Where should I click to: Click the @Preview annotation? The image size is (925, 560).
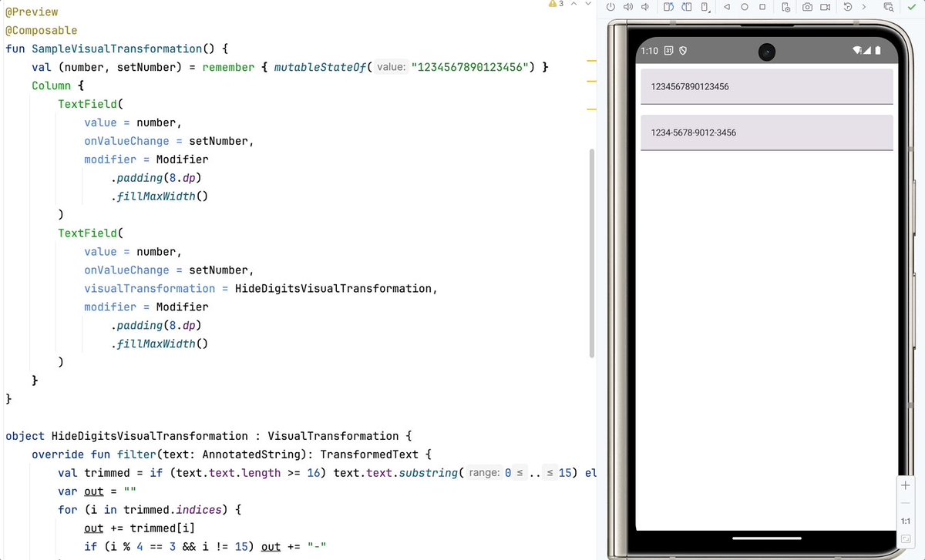pos(32,12)
